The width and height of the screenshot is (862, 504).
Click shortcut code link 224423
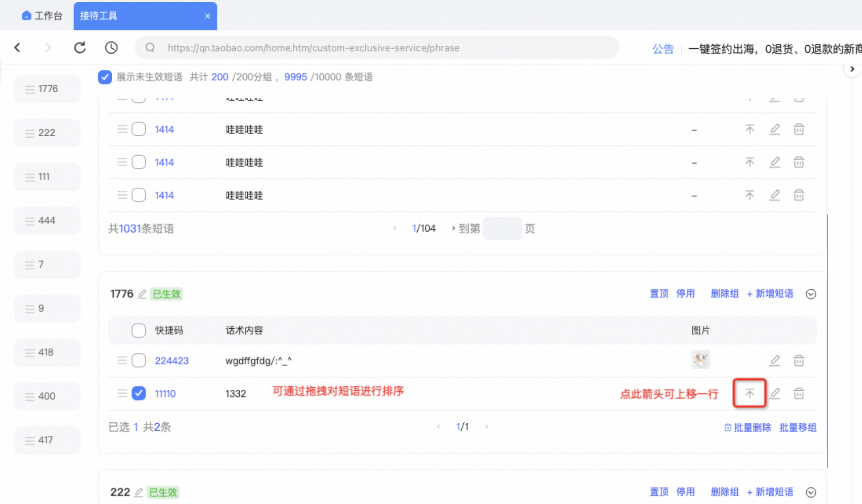(172, 361)
